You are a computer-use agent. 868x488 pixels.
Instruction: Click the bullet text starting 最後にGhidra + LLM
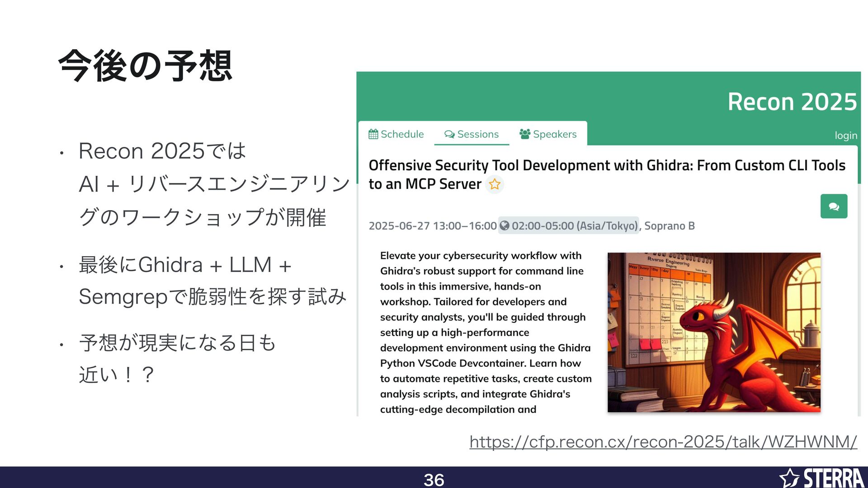212,281
